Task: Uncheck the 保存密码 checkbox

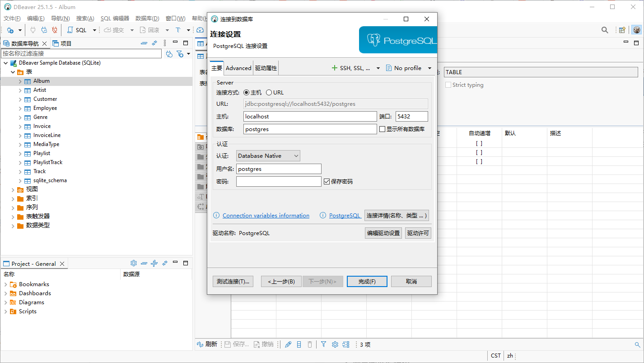Action: (x=327, y=181)
